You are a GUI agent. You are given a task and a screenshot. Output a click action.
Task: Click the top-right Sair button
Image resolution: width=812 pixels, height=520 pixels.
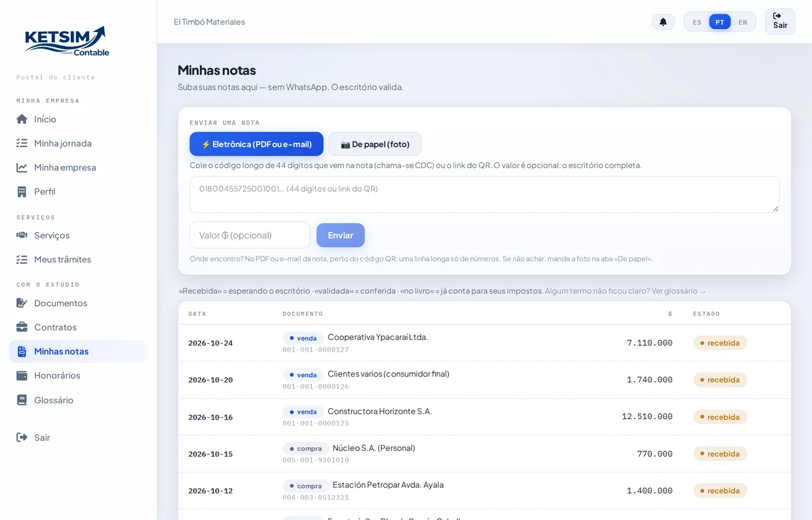coord(780,21)
